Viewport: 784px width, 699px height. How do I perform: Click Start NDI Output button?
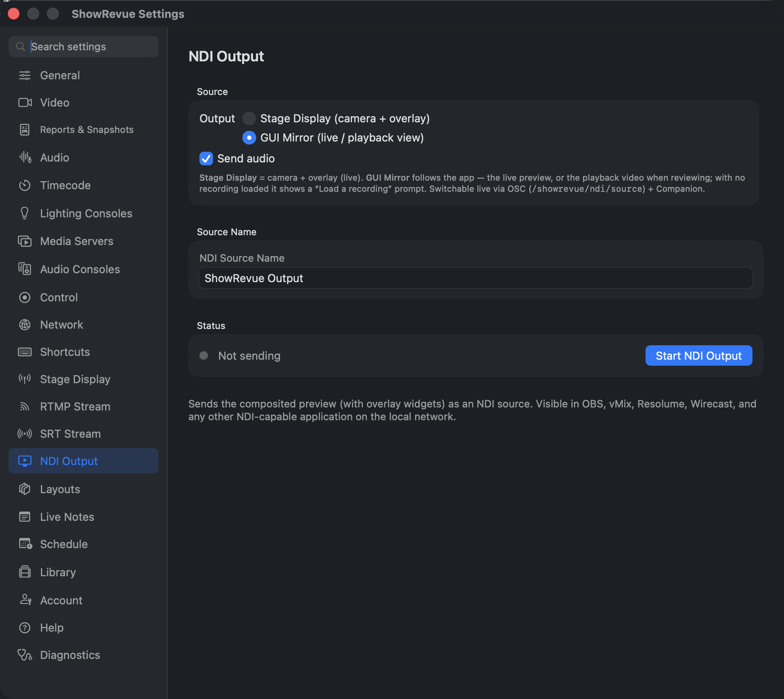(x=699, y=356)
